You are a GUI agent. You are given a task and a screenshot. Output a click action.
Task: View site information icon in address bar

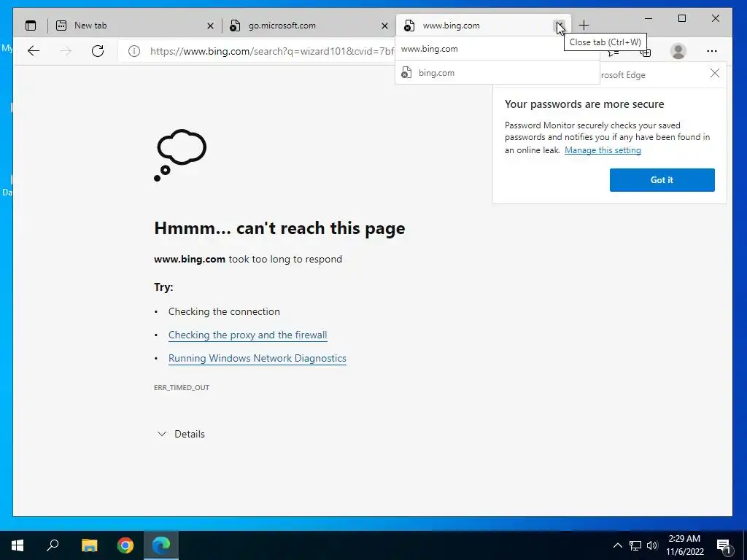pyautogui.click(x=134, y=51)
